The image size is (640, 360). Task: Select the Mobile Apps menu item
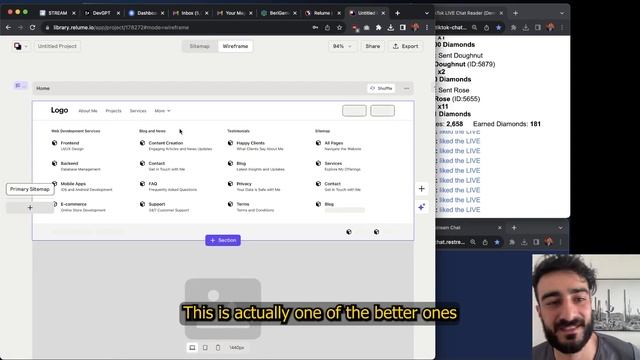coord(82,186)
